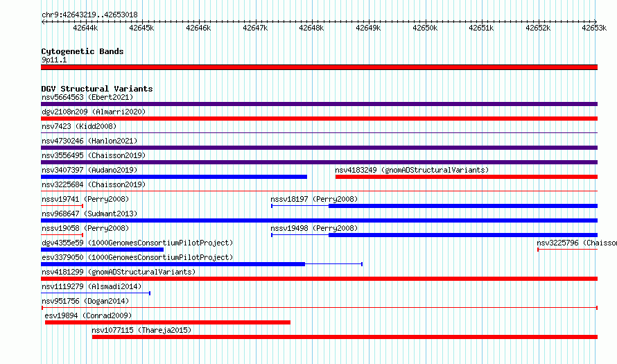Click the blue bar under dgv4355e59
The image size is (617, 364).
coord(103,250)
